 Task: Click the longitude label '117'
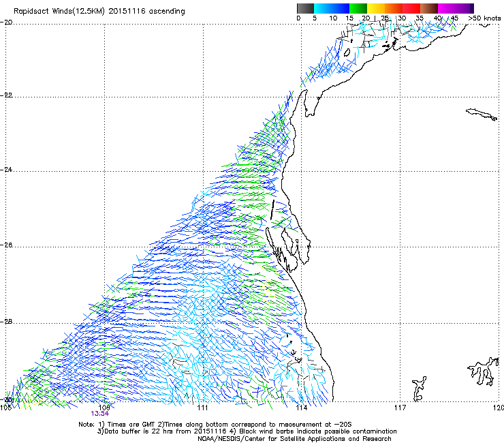click(400, 408)
